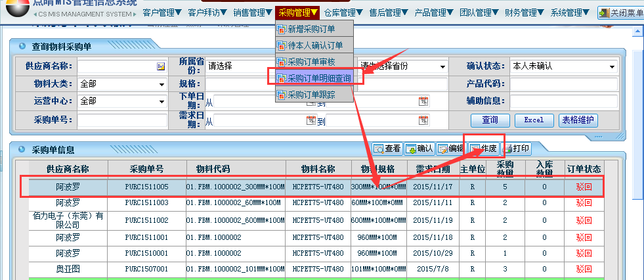
Task: Click the 查询 search button
Action: (490, 120)
